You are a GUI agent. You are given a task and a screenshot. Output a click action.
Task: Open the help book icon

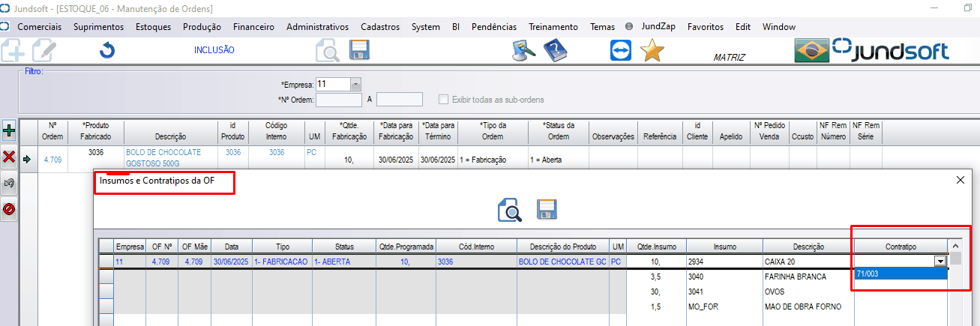[x=555, y=51]
